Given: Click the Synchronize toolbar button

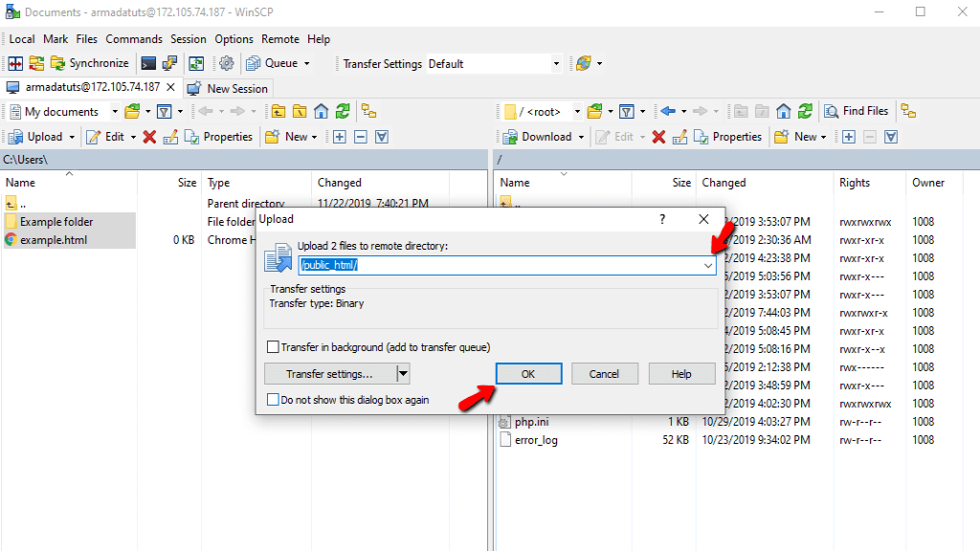Looking at the screenshot, I should (x=89, y=63).
